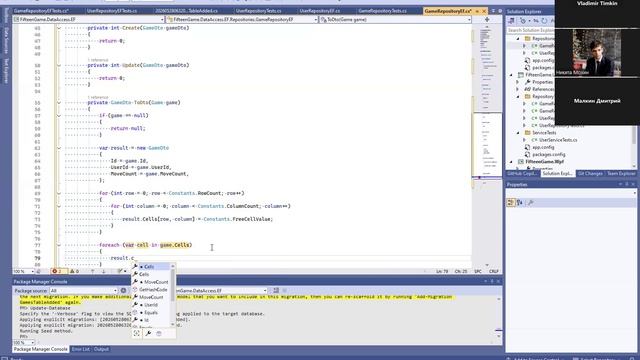
Task: Open the GameRepositoryEFTests.cs tab
Action: tap(41, 11)
